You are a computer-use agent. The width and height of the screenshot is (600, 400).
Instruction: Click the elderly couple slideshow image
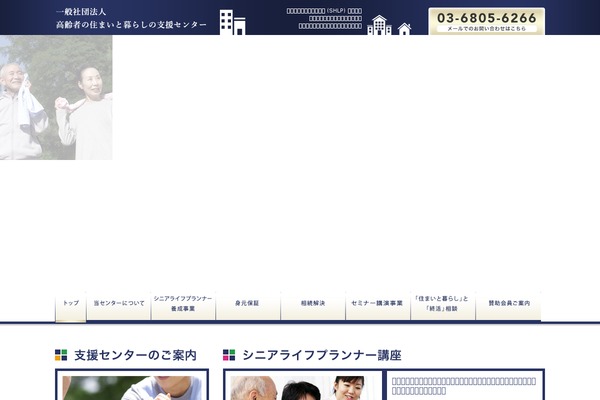coord(56,98)
